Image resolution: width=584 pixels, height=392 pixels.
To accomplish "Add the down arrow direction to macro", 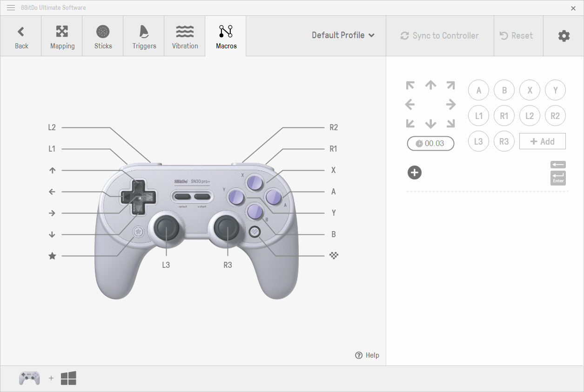I will [x=431, y=124].
